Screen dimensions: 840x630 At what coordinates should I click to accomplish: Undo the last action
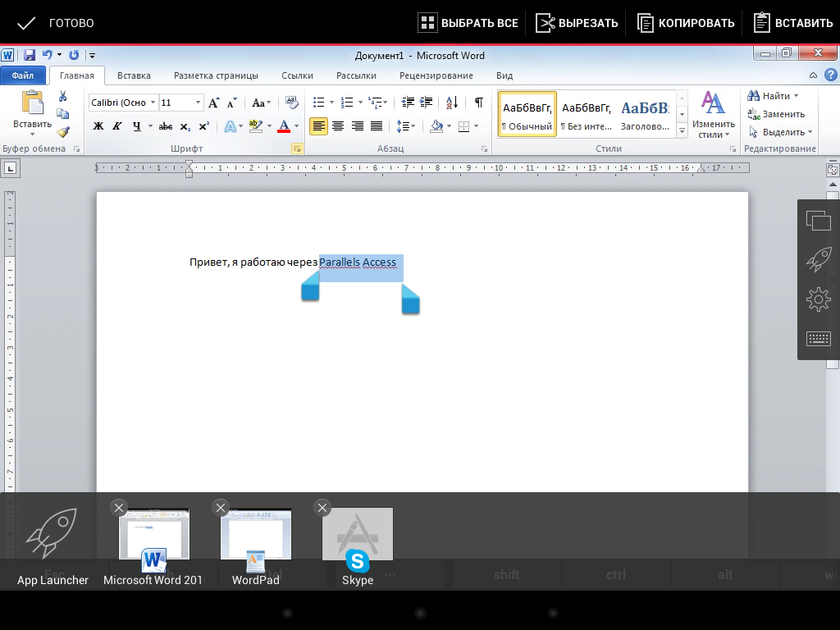click(47, 55)
